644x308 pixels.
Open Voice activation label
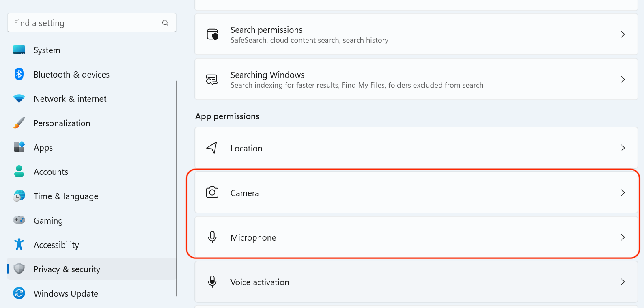click(260, 282)
